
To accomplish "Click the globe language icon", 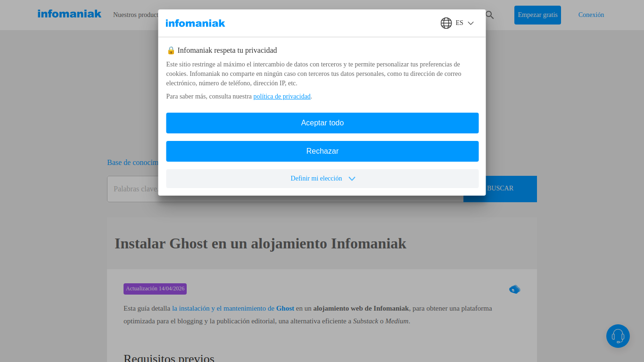I will point(446,23).
